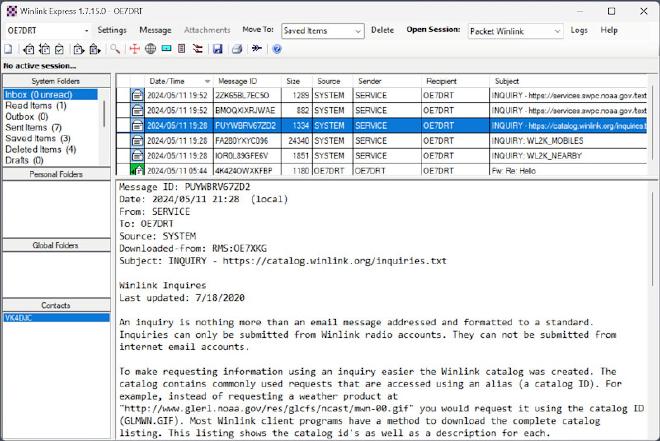Click the magnifier search icon
This screenshot has height=441, width=660.
(x=116, y=48)
